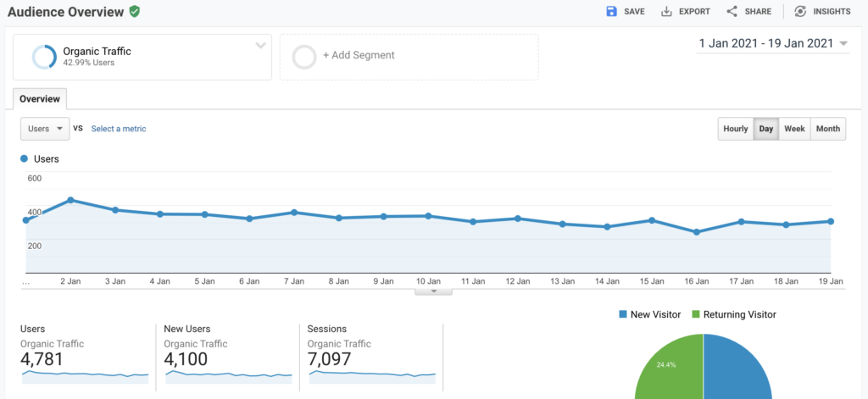Image resolution: width=868 pixels, height=399 pixels.
Task: Click the Share icon
Action: pos(732,12)
